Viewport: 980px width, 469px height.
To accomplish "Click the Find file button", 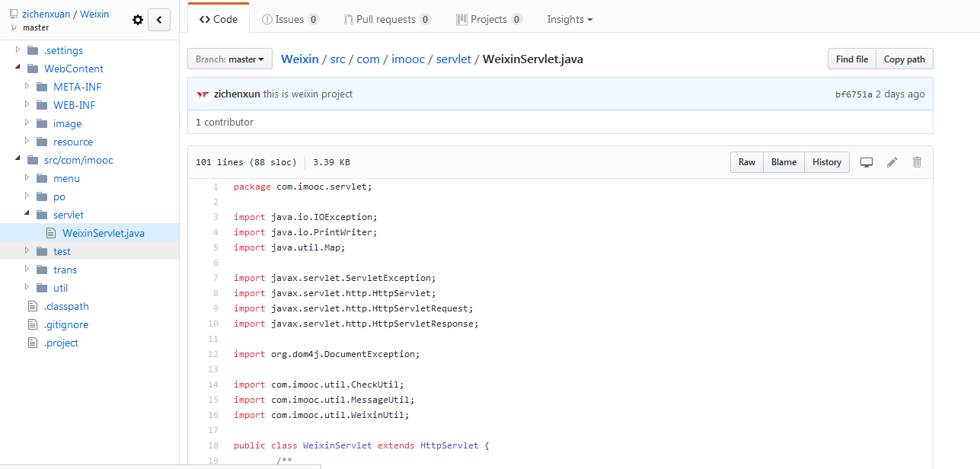I will [x=852, y=59].
